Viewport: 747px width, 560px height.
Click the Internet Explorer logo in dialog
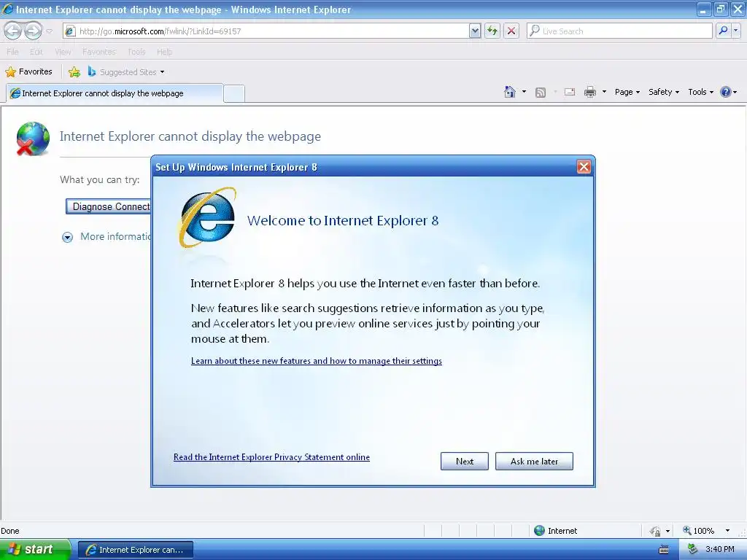pyautogui.click(x=207, y=218)
